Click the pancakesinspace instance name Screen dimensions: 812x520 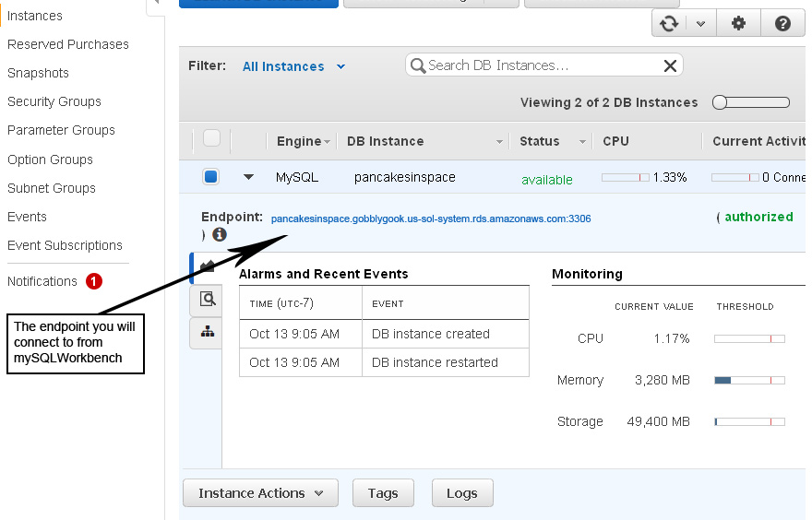coord(405,177)
